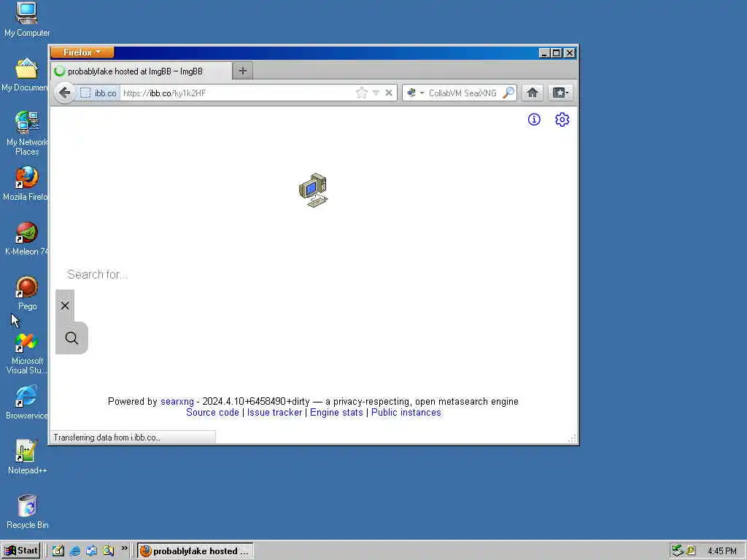Click the probablyfake hosted taskbar button
The image size is (747, 560).
(x=196, y=551)
